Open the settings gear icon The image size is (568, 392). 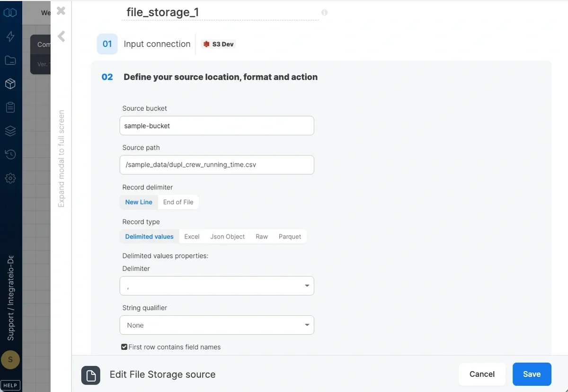click(10, 178)
